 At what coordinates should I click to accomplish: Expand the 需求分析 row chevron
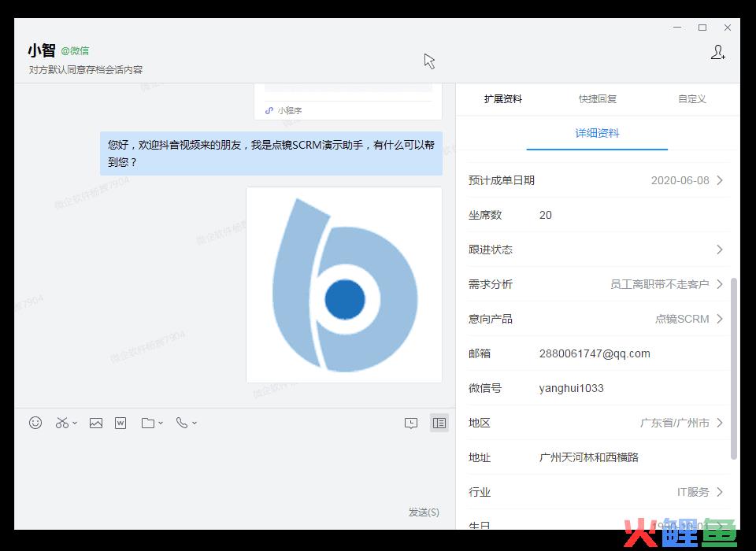coord(719,284)
